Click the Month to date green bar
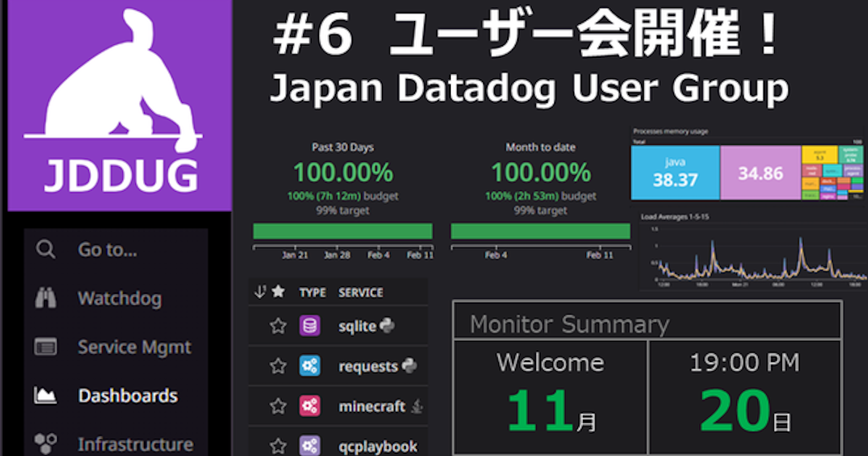868x456 pixels. [540, 231]
